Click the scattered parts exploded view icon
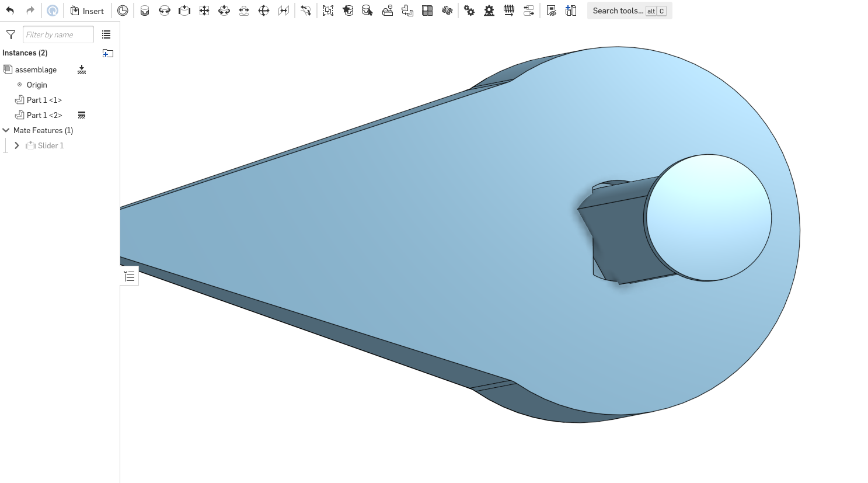 coord(447,11)
